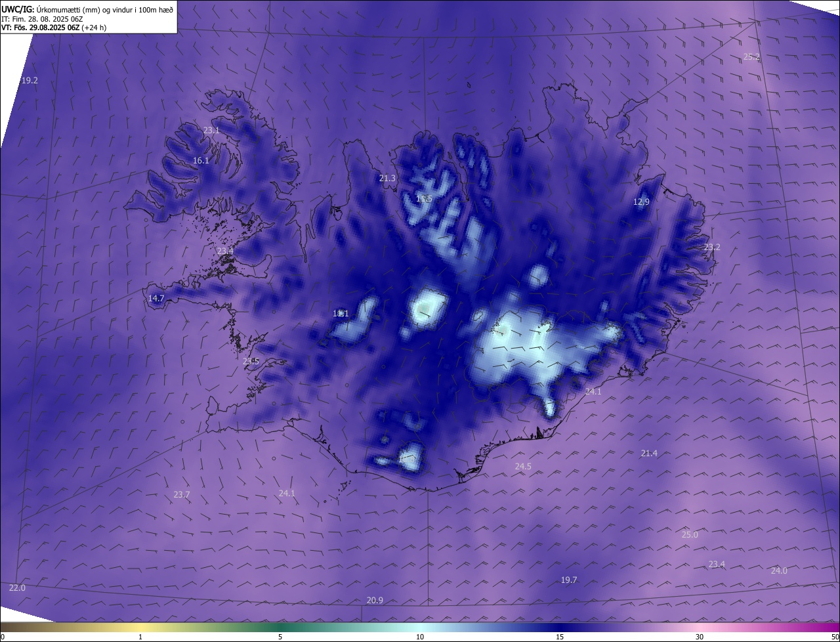Image resolution: width=840 pixels, height=642 pixels.
Task: Click the 'UWC/IG: Úrkomumætti (mm)' title line
Action: click(87, 9)
